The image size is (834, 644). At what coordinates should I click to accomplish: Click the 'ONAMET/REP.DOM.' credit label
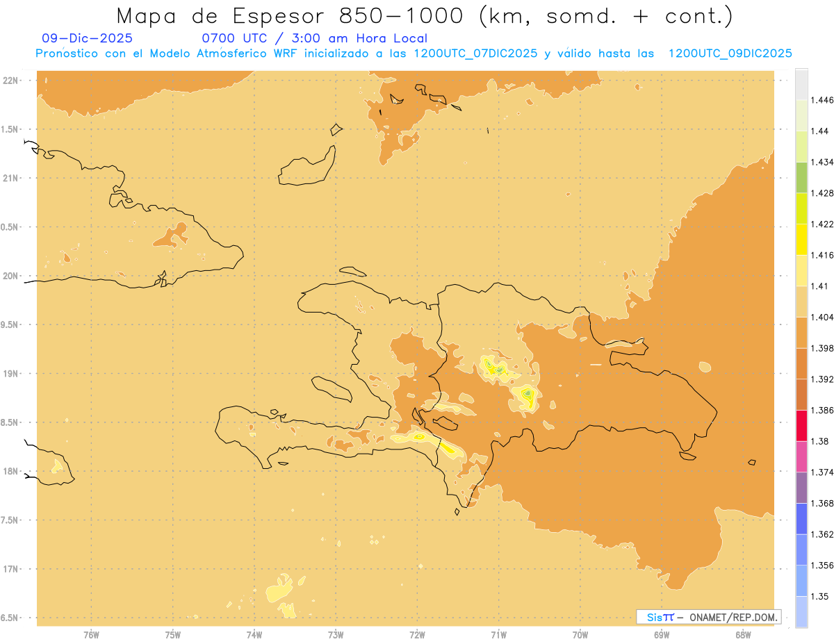(x=734, y=617)
